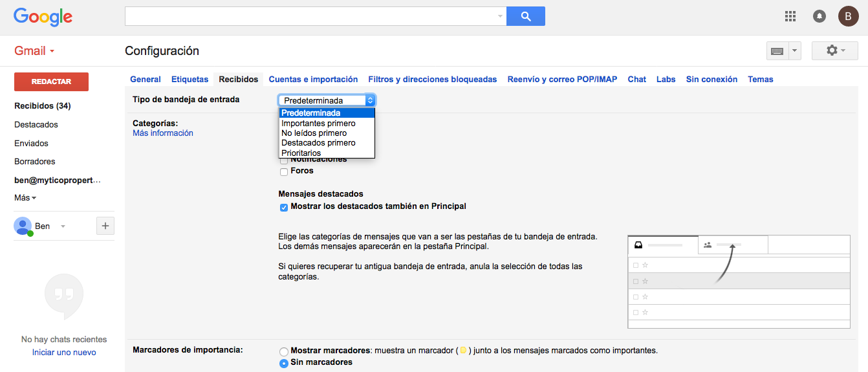Click the plus icon beside Ben
The width and height of the screenshot is (868, 372).
[105, 226]
